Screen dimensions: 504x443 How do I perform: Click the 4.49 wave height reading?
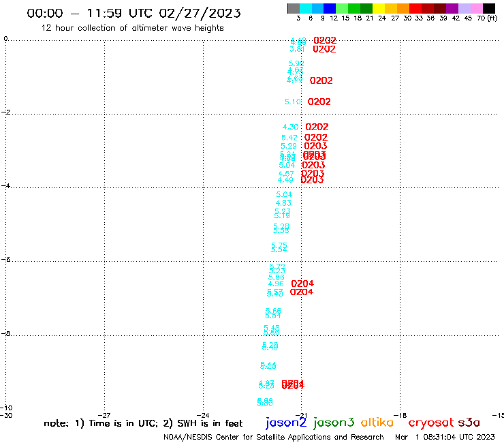pyautogui.click(x=285, y=180)
